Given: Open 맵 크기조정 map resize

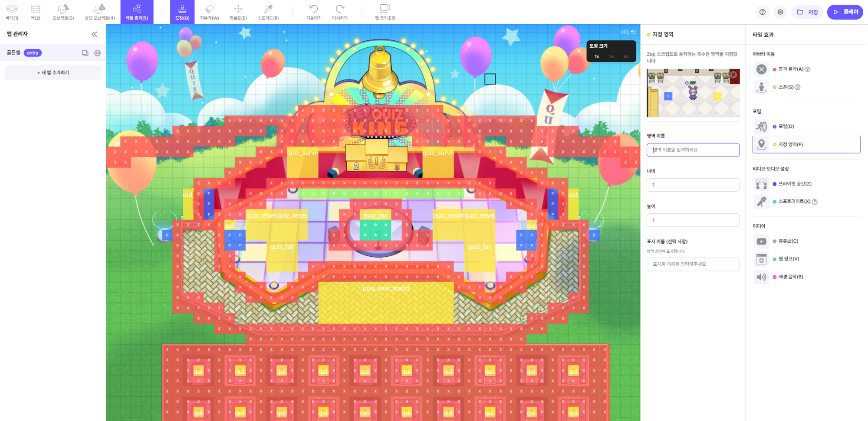Looking at the screenshot, I should [385, 12].
